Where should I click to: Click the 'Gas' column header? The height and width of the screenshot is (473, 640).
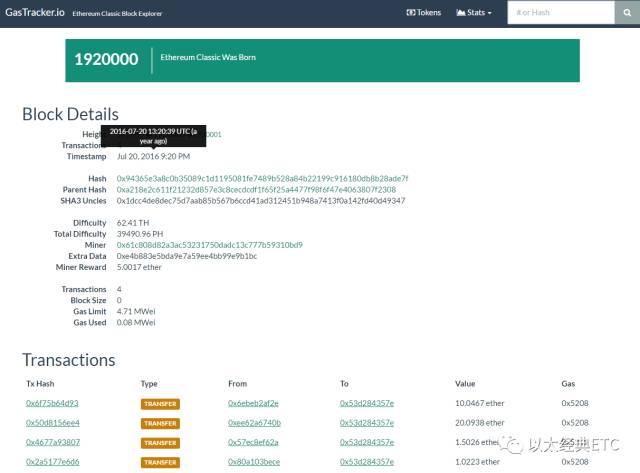(x=568, y=384)
